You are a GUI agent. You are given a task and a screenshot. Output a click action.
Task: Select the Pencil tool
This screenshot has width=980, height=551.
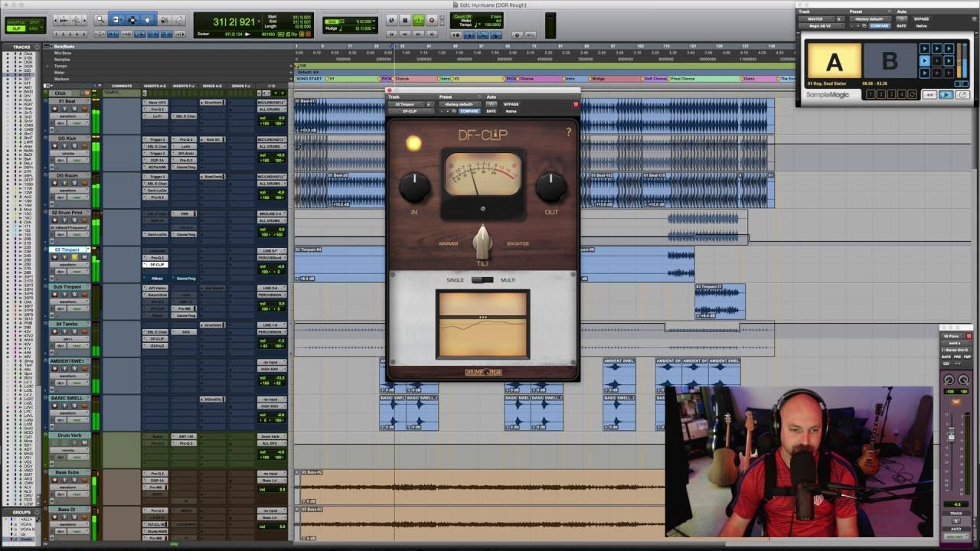tap(178, 20)
